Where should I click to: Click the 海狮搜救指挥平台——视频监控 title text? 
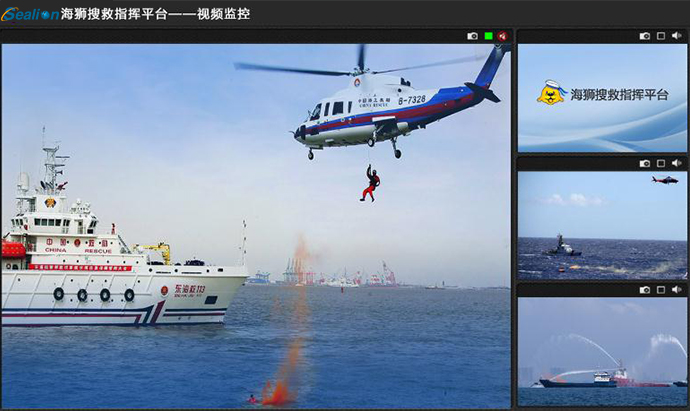click(155, 14)
